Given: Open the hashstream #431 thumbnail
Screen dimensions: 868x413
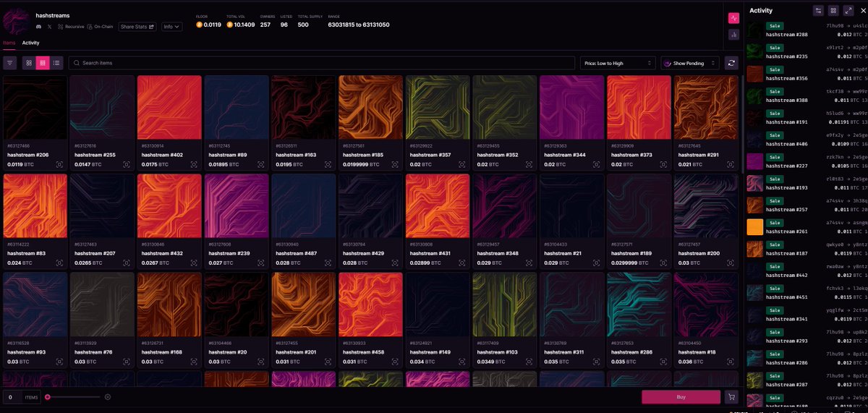Looking at the screenshot, I should pyautogui.click(x=438, y=205).
